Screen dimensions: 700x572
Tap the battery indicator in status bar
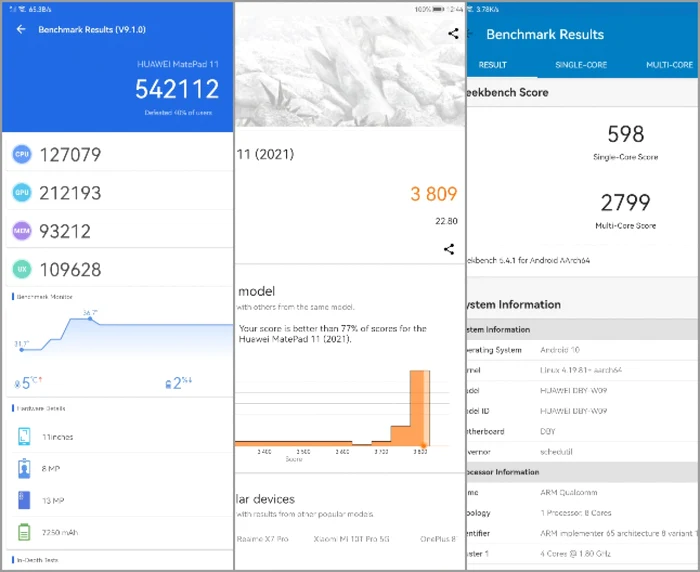[438, 9]
